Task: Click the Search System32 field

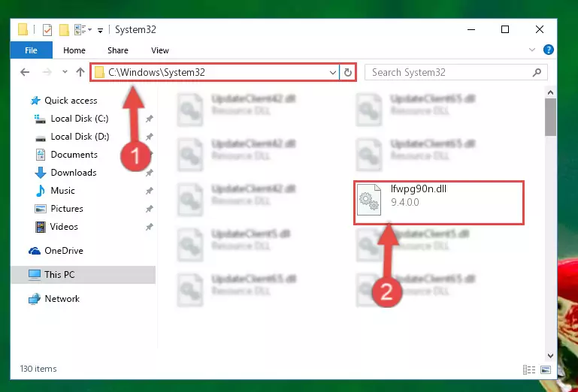Action: 456,72
